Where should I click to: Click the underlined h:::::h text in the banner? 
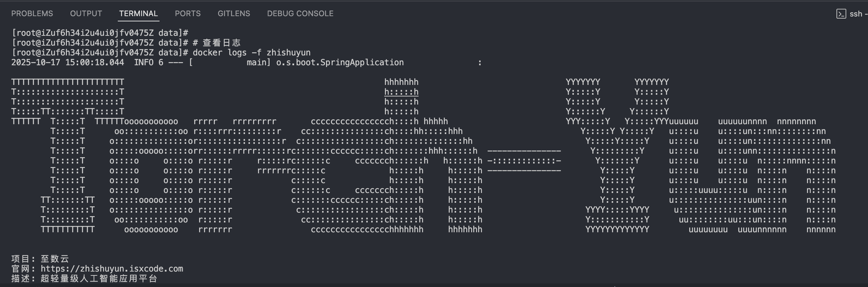click(x=401, y=92)
